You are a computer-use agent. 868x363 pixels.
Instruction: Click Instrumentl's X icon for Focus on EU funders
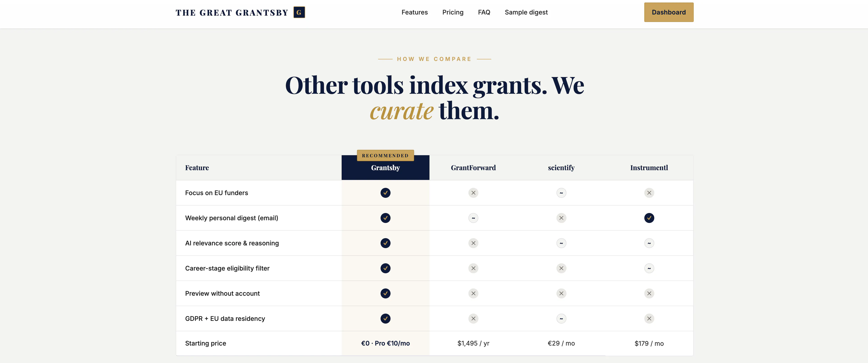point(649,193)
